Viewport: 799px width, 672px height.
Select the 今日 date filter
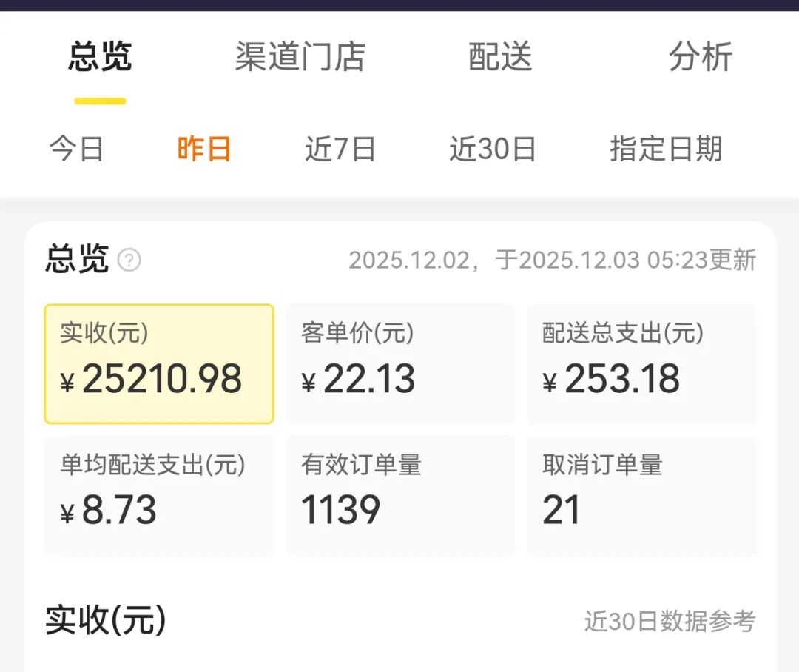point(77,149)
